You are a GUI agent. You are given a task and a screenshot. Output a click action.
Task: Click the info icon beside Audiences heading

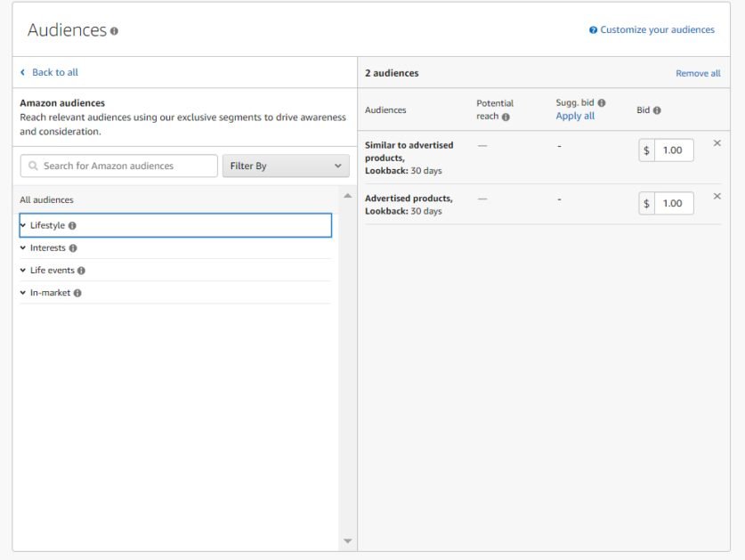(114, 31)
